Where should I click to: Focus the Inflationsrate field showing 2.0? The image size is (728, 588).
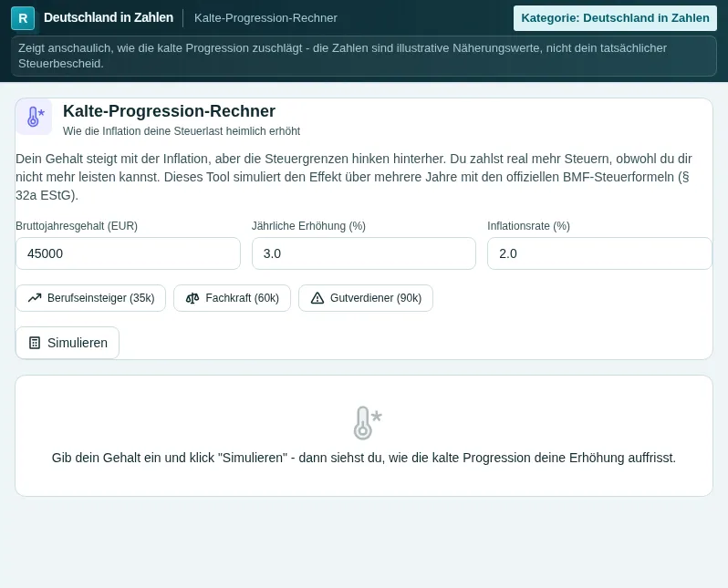point(599,253)
